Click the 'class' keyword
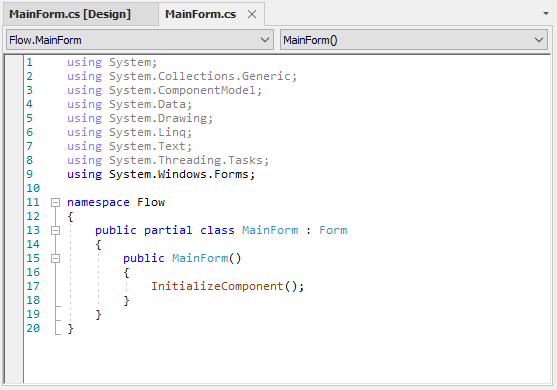The height and width of the screenshot is (390, 557). click(217, 231)
